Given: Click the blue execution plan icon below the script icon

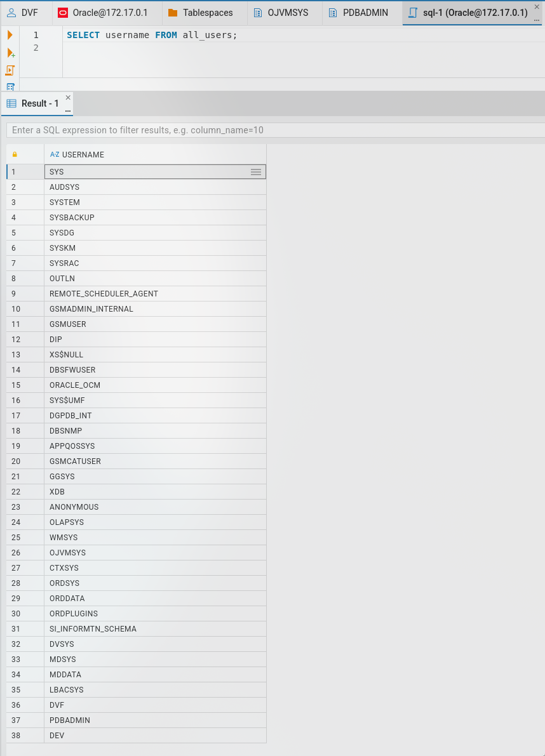Looking at the screenshot, I should (10, 87).
